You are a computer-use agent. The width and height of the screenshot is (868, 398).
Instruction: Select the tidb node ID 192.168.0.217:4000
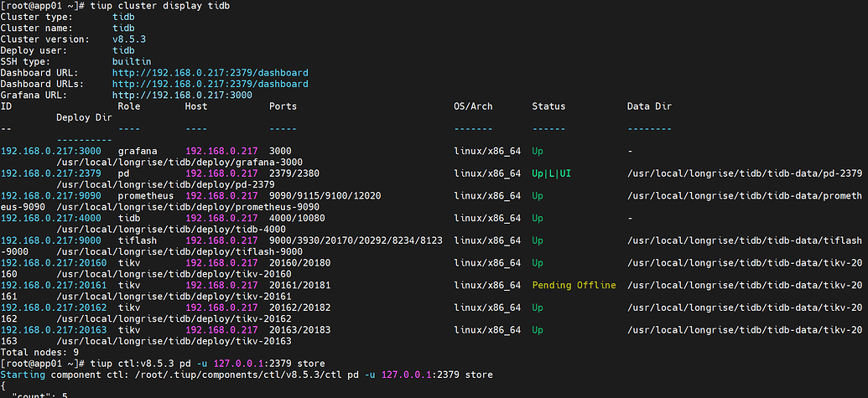click(x=50, y=218)
